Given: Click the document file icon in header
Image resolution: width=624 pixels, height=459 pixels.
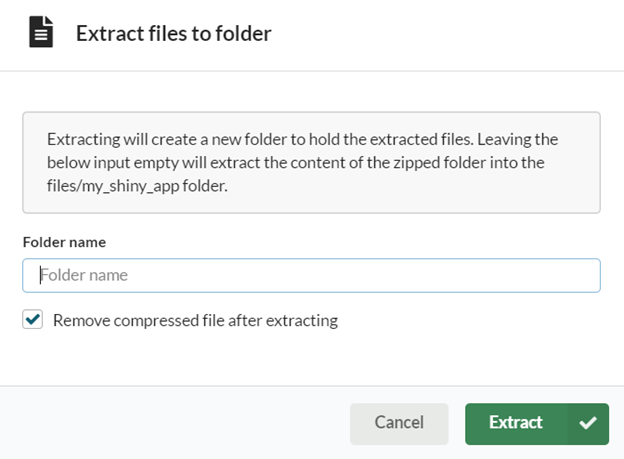Looking at the screenshot, I should pyautogui.click(x=41, y=32).
